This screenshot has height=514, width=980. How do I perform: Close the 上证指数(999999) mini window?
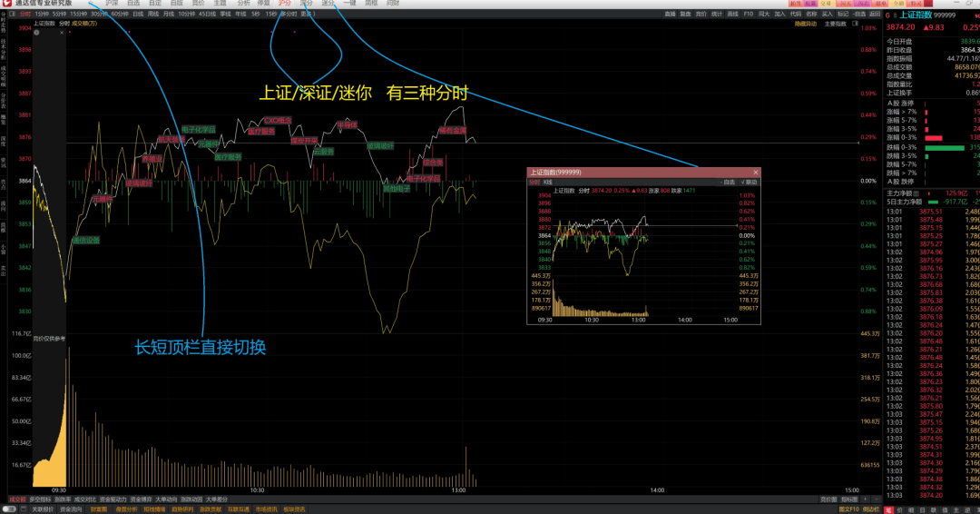[x=756, y=172]
